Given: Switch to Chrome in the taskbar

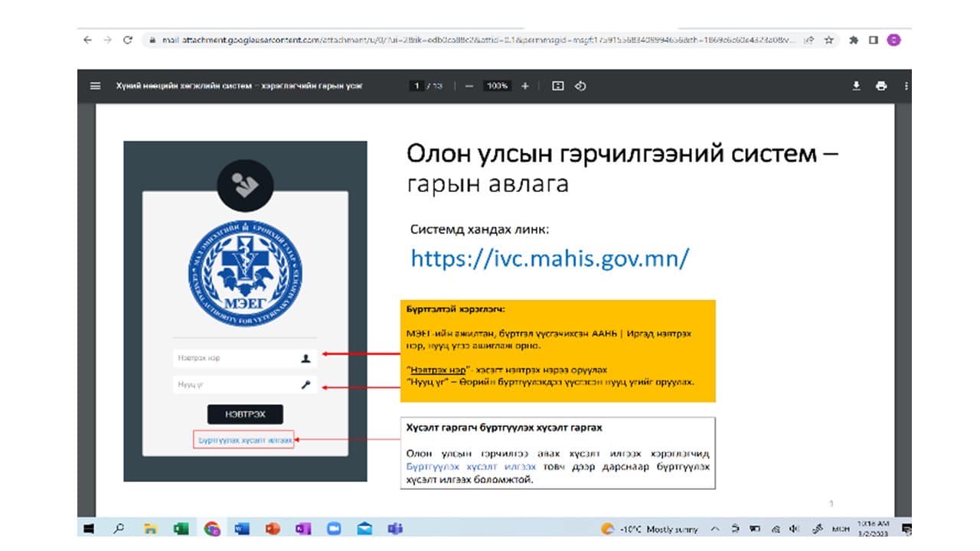Looking at the screenshot, I should pyautogui.click(x=212, y=528).
